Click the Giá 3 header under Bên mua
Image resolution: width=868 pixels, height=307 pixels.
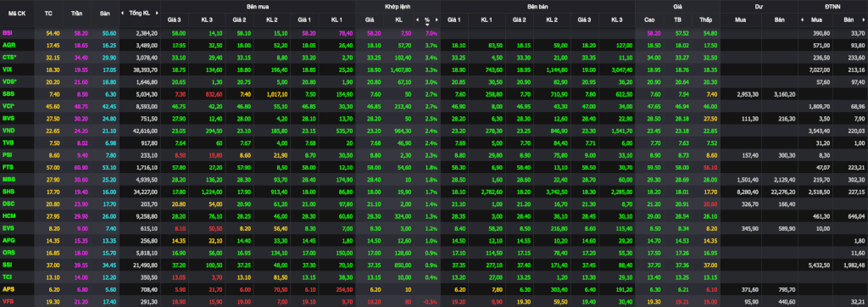coord(175,20)
